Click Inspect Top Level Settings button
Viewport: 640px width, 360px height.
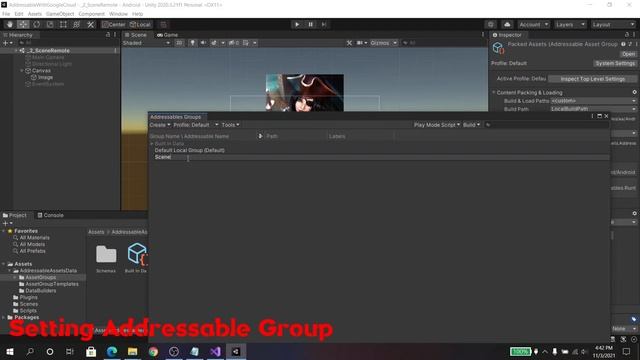(592, 79)
